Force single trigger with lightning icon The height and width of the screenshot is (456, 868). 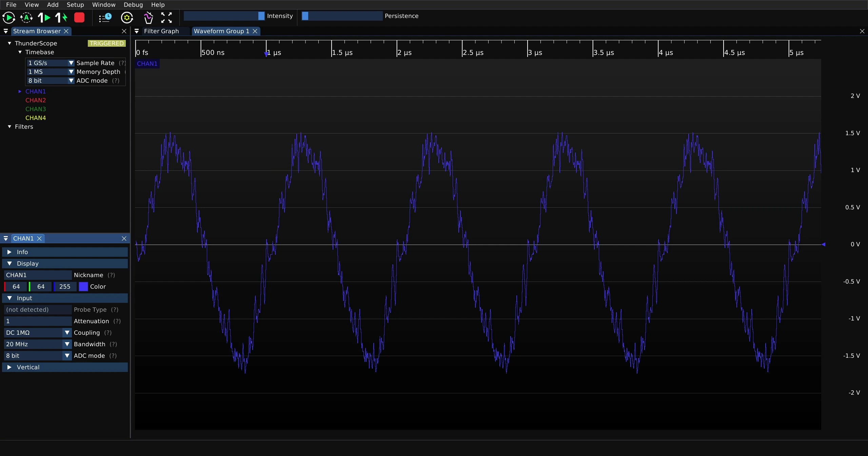[x=61, y=18]
